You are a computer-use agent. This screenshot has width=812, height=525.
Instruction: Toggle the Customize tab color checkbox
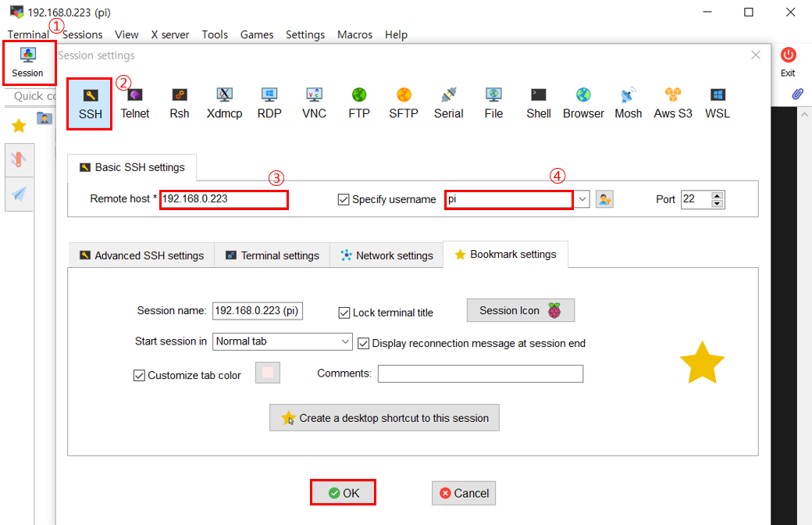(139, 375)
